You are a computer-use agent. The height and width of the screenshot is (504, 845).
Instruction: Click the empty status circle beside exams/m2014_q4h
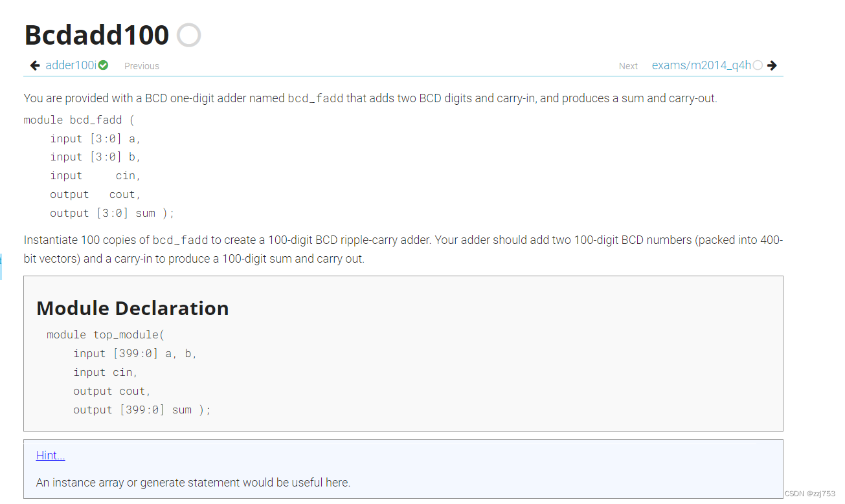pos(758,65)
